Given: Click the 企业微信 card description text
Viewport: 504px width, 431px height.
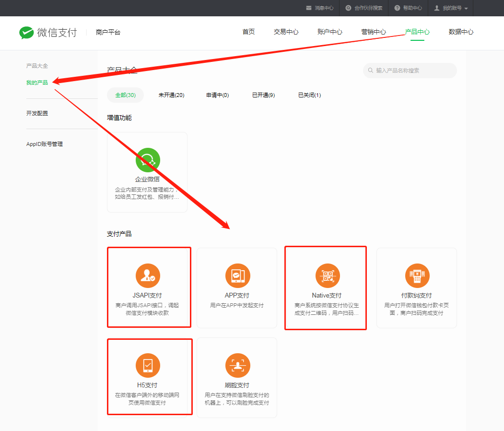Looking at the screenshot, I should tap(147, 193).
